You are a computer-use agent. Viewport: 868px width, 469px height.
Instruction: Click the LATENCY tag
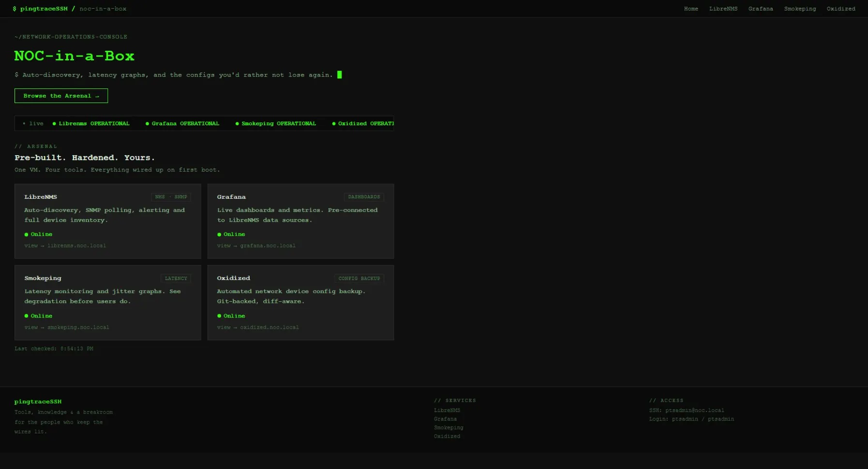pos(176,278)
